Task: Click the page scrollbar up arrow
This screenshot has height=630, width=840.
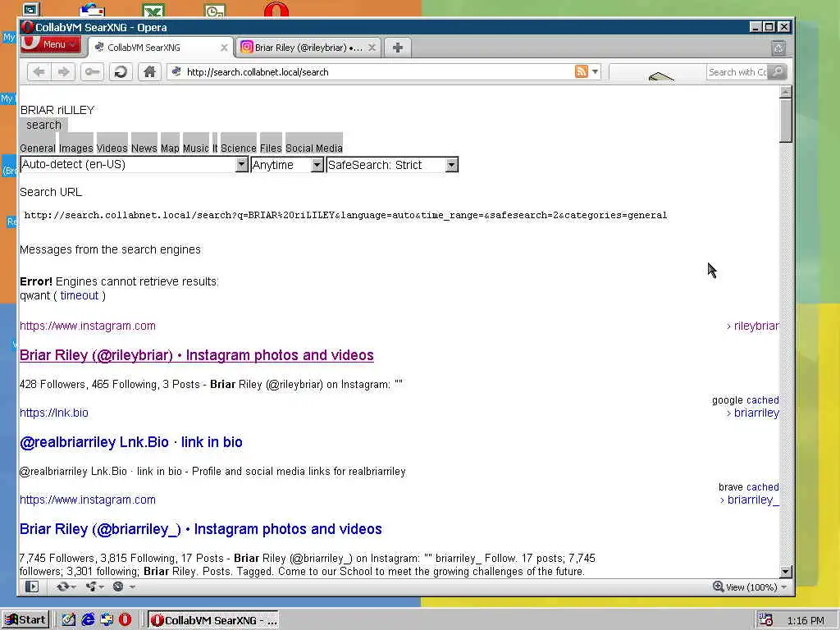Action: click(x=786, y=92)
